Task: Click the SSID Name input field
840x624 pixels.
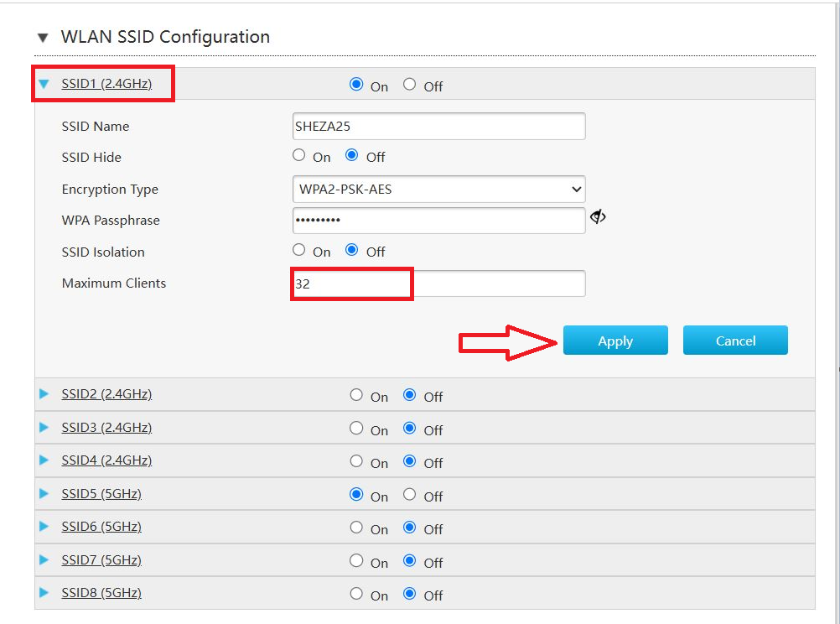Action: pyautogui.click(x=438, y=126)
